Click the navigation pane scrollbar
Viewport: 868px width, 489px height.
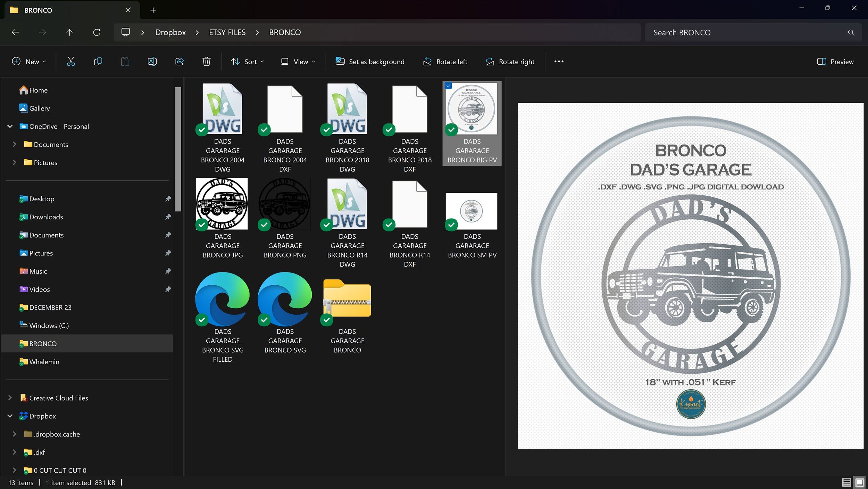(178, 149)
